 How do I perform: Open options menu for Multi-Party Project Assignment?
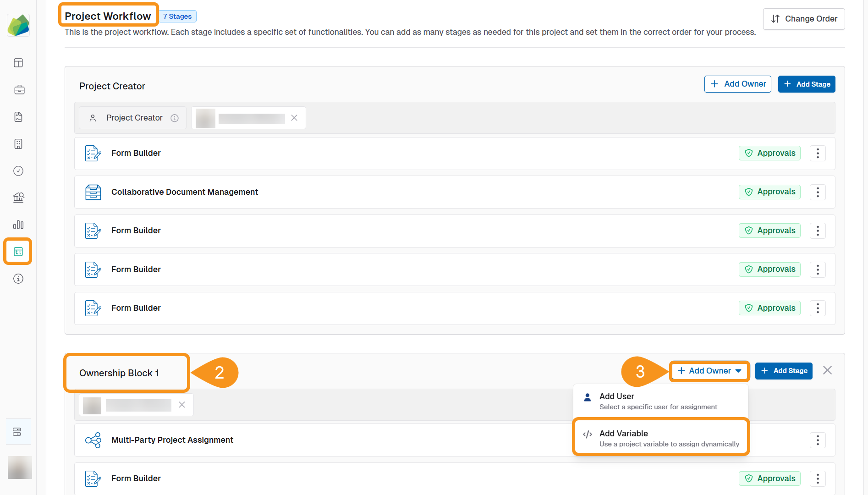click(818, 440)
